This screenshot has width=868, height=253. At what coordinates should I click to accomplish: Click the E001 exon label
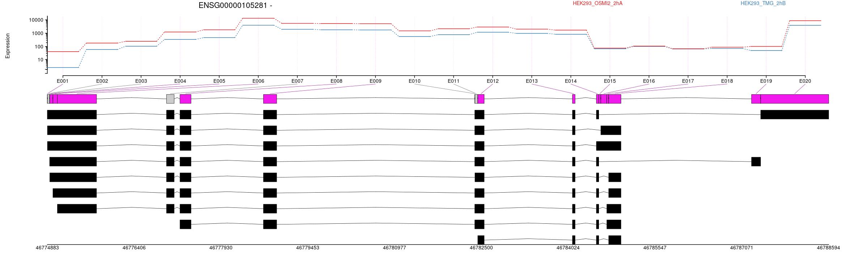point(63,81)
